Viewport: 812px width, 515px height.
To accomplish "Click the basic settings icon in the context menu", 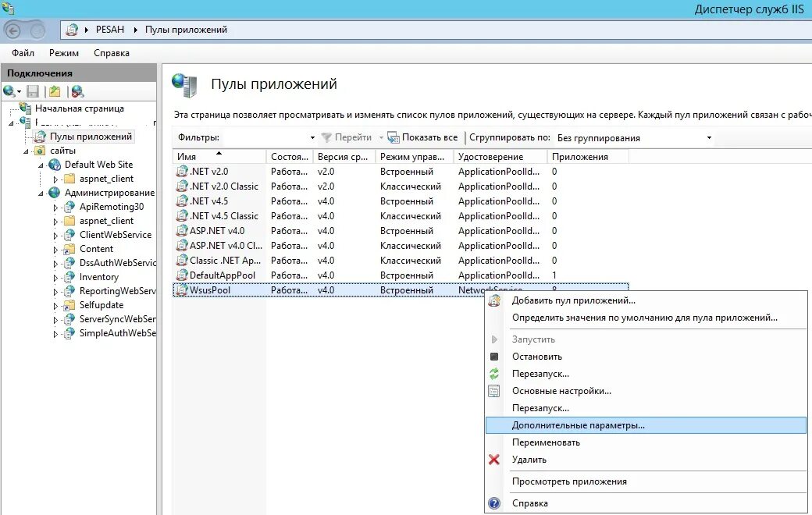I will (x=494, y=391).
